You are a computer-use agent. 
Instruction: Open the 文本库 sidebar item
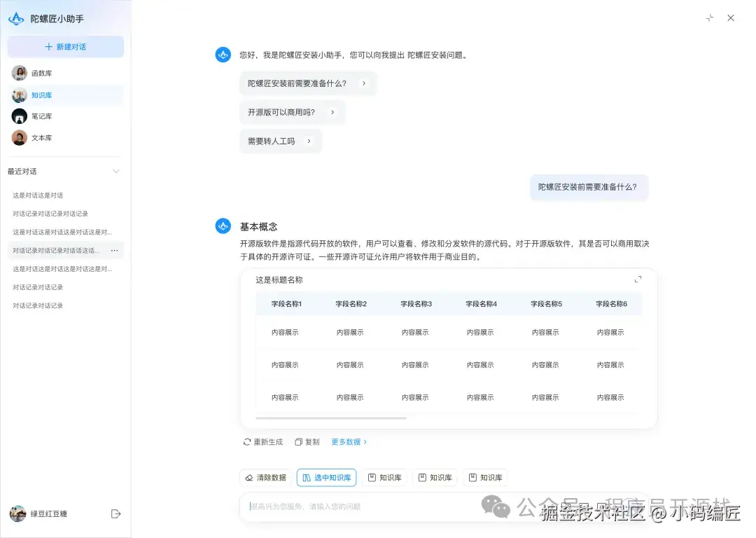click(x=41, y=137)
